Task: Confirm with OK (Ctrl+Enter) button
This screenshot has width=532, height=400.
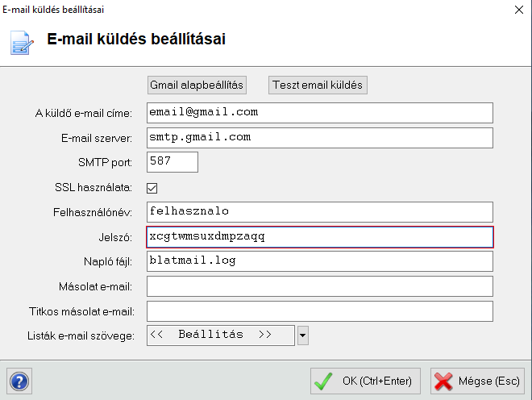Action: 366,381
